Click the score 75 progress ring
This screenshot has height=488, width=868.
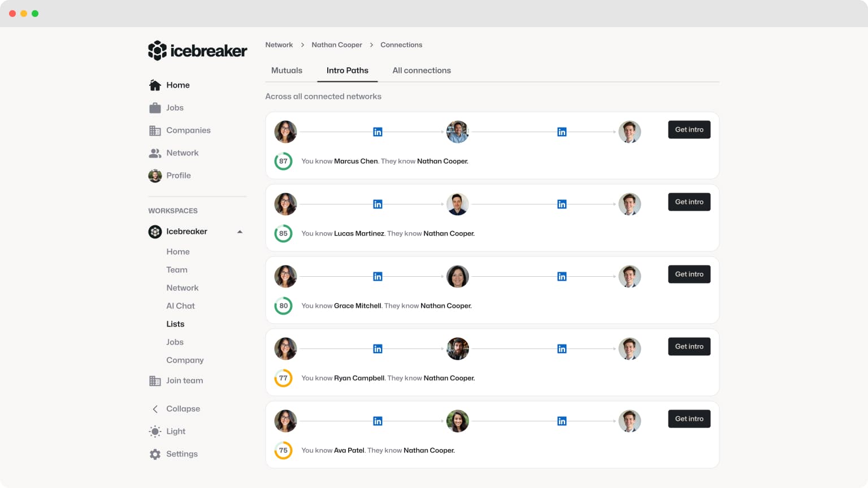tap(283, 450)
